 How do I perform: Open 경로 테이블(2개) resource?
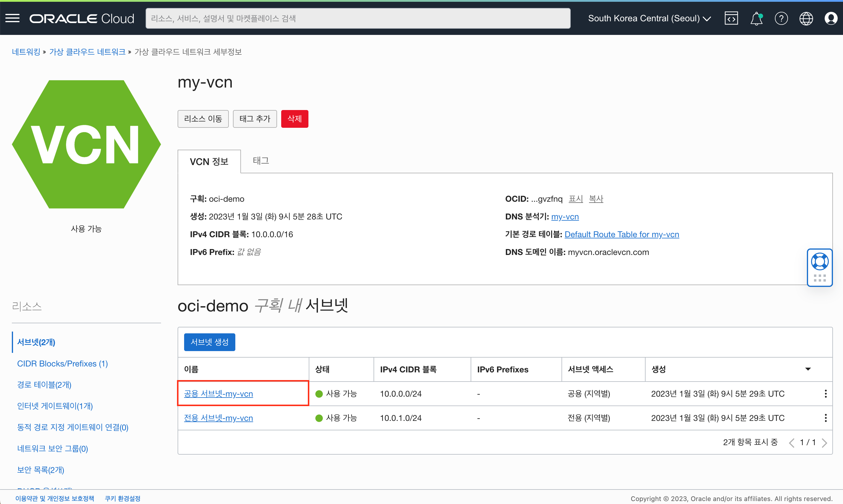44,385
